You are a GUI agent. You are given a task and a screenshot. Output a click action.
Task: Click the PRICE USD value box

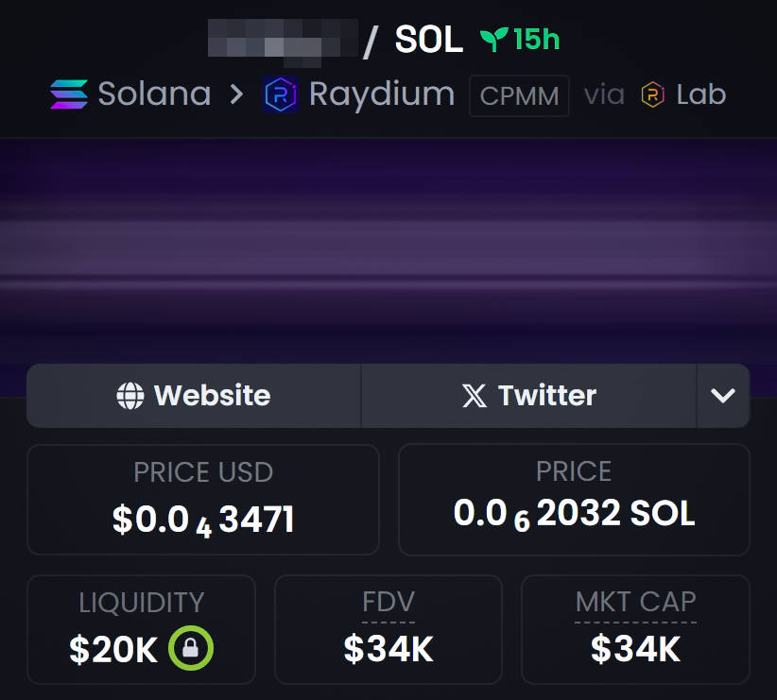tap(203, 500)
